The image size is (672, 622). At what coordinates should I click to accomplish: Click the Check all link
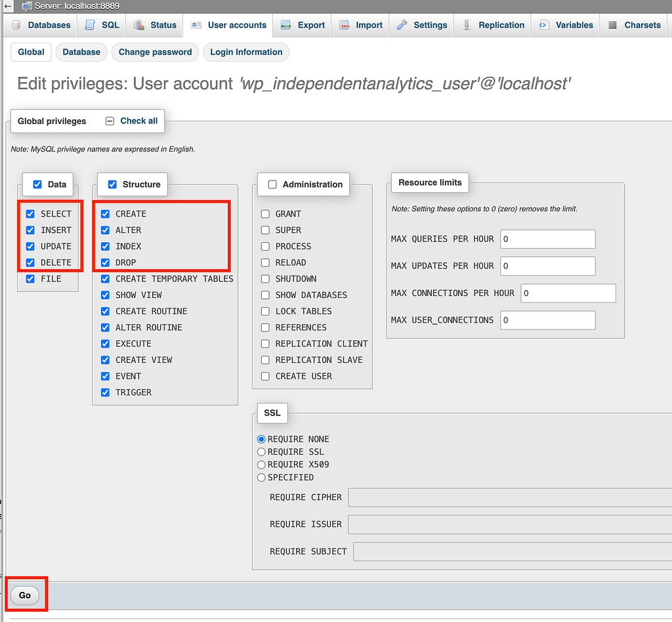[x=138, y=121]
